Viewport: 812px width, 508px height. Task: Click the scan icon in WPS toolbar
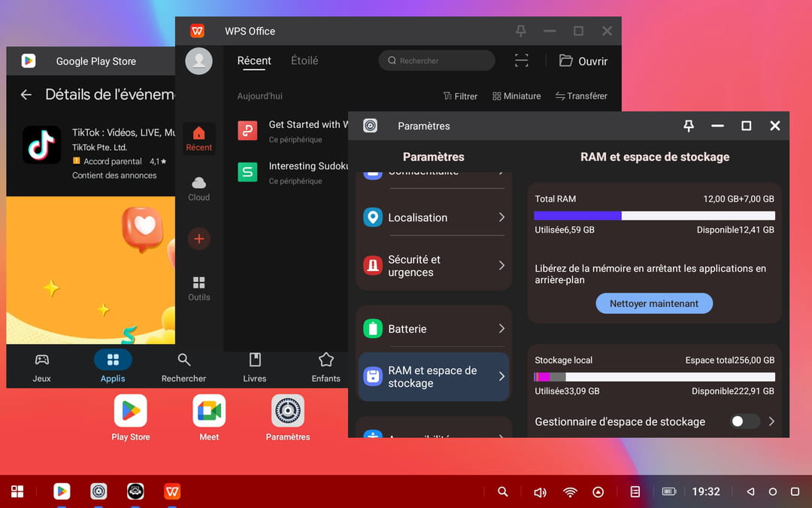521,61
